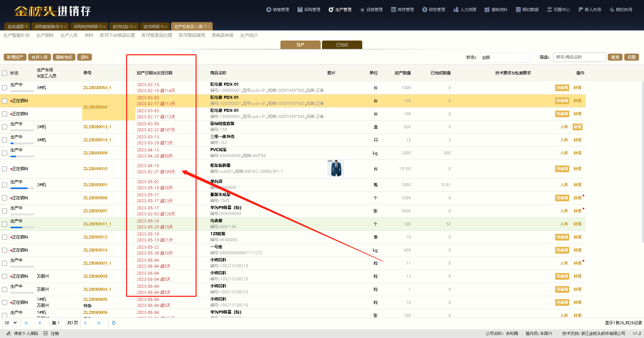Go to the next page arrow
This screenshot has height=338, width=644.
[x=86, y=323]
